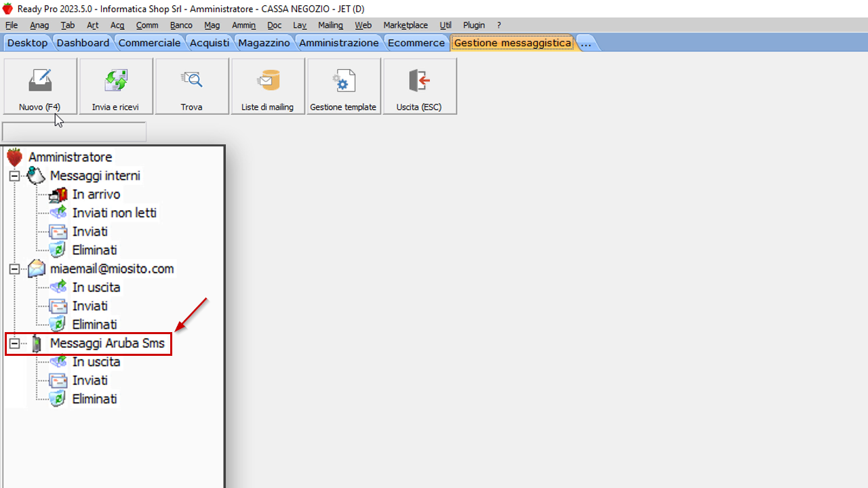Select the Inviati non letti label
This screenshot has width=868, height=488.
[x=115, y=213]
